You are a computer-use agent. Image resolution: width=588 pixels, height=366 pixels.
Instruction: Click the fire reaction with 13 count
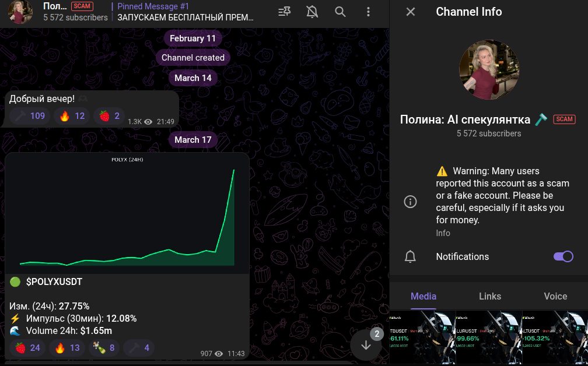[x=66, y=348]
